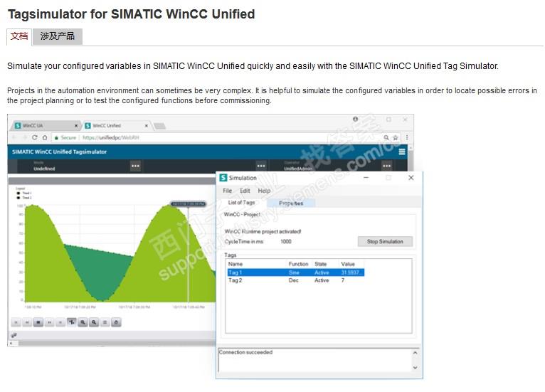
Task: Click the log box scroll down arrow
Action: (x=415, y=368)
